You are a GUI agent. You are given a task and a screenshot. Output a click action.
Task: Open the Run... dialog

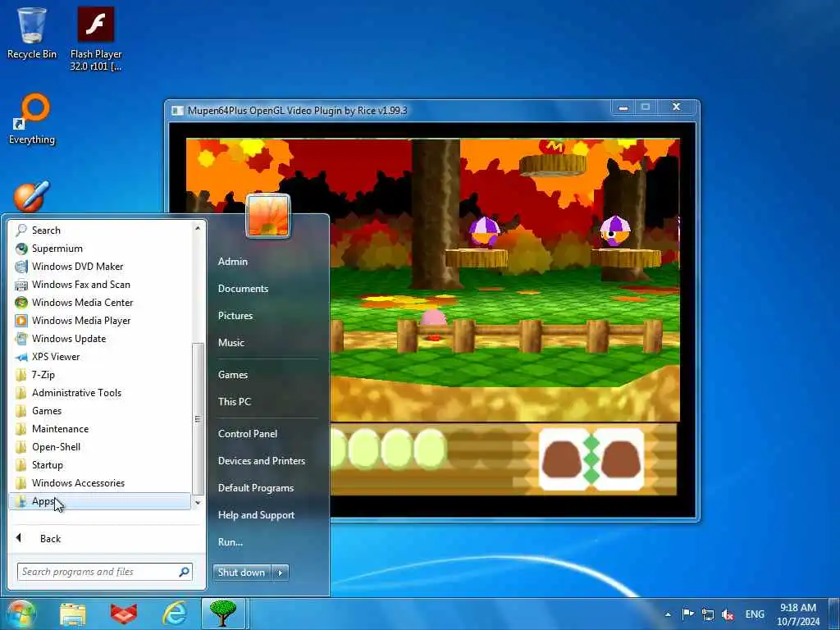pyautogui.click(x=231, y=542)
